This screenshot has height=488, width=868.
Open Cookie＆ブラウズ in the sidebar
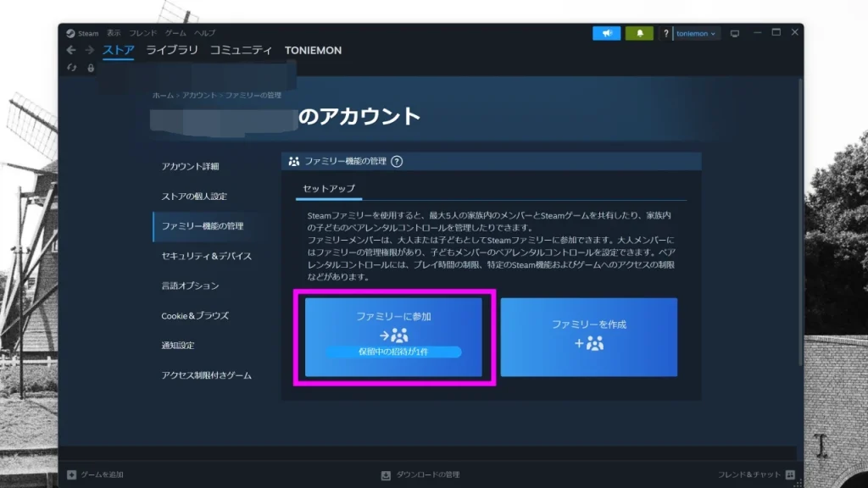coord(195,316)
